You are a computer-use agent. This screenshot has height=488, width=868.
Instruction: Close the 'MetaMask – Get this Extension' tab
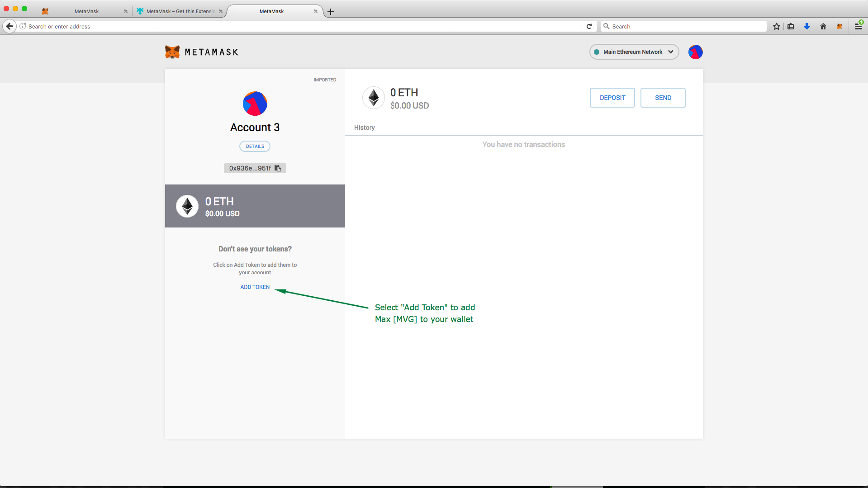221,11
